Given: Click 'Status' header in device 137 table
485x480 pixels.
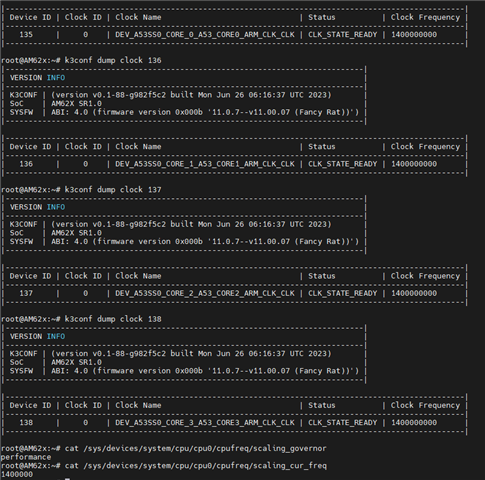Looking at the screenshot, I should (x=322, y=276).
